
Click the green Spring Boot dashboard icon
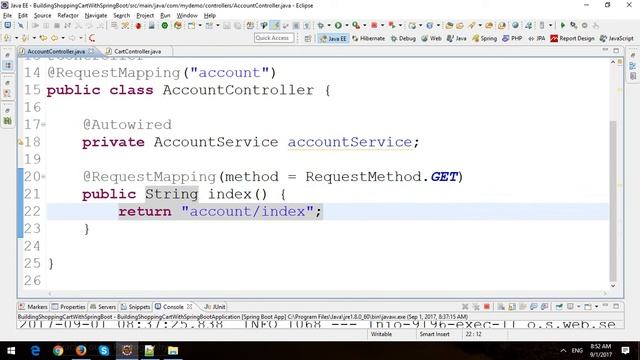(164, 26)
